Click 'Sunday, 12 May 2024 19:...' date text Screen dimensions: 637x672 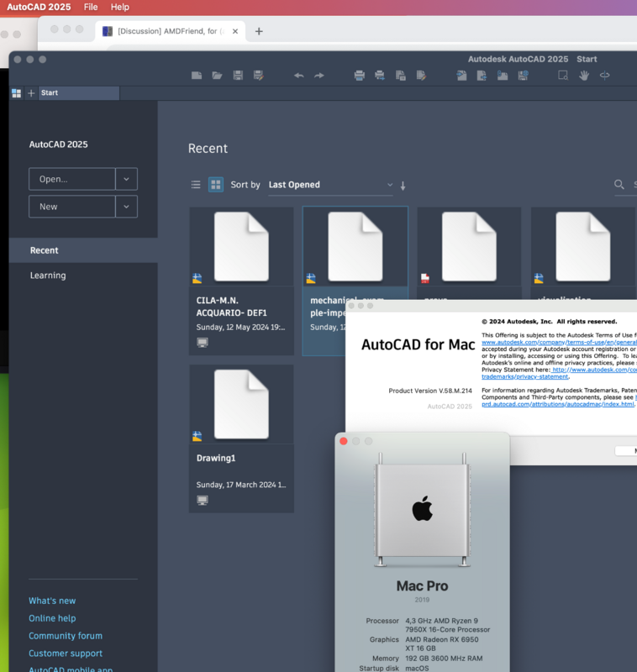tap(240, 328)
